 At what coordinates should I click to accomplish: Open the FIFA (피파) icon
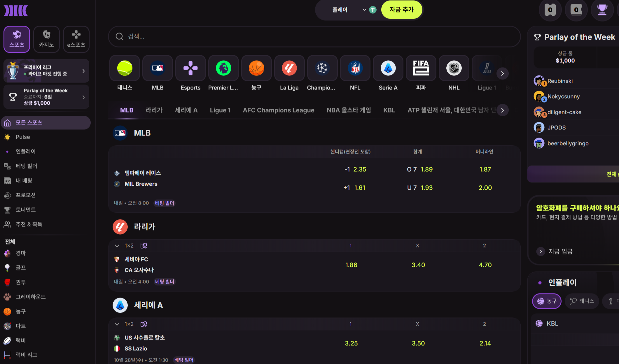421,68
